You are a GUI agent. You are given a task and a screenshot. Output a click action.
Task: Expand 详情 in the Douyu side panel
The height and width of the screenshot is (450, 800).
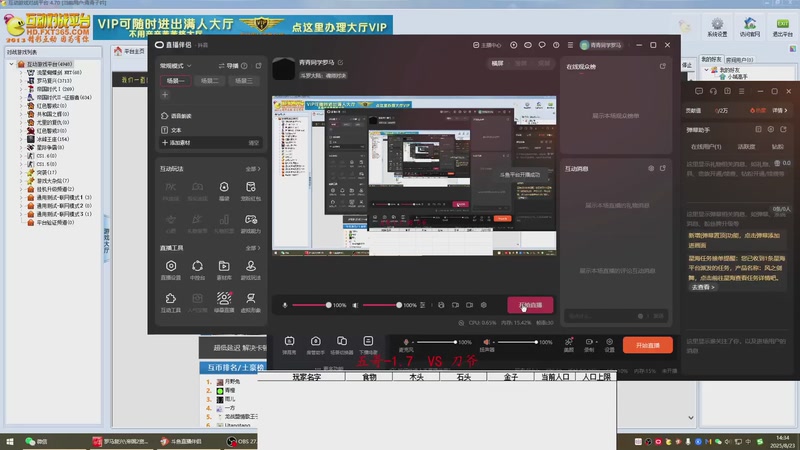click(x=780, y=110)
